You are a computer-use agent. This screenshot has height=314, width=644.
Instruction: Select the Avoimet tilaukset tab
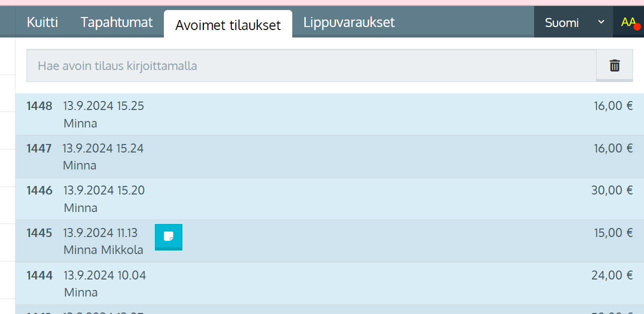tap(228, 24)
